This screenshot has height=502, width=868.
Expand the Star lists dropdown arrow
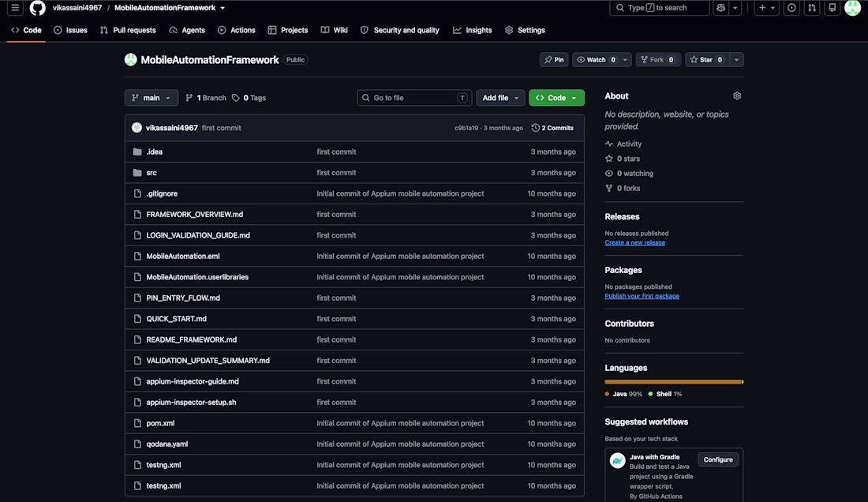pyautogui.click(x=737, y=60)
